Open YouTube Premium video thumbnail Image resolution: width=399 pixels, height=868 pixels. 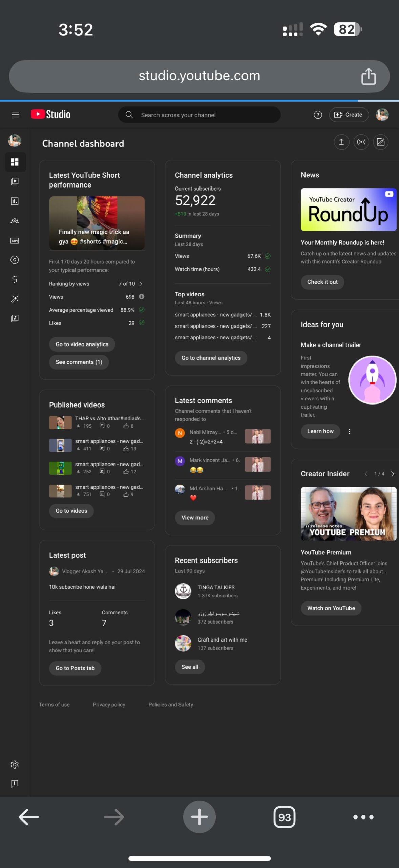tap(349, 514)
